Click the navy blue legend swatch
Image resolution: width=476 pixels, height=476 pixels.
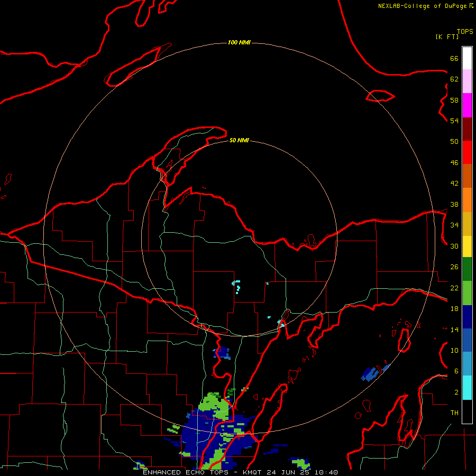coord(467,317)
